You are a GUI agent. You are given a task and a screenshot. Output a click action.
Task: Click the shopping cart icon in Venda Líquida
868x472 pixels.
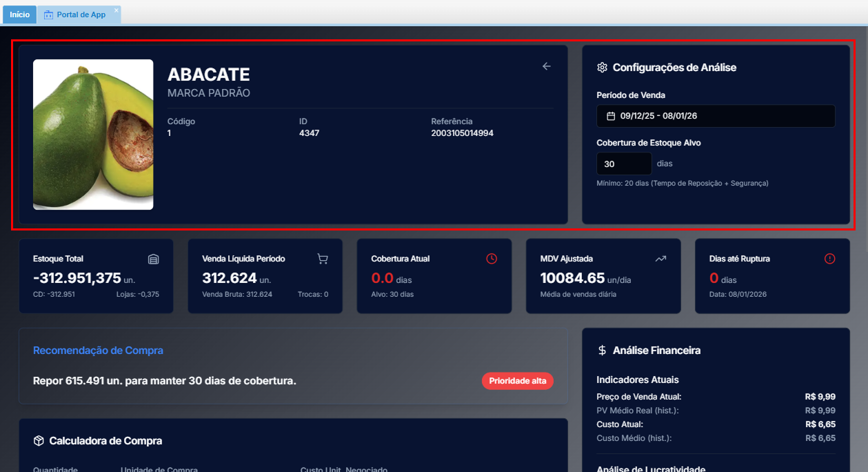coord(323,259)
